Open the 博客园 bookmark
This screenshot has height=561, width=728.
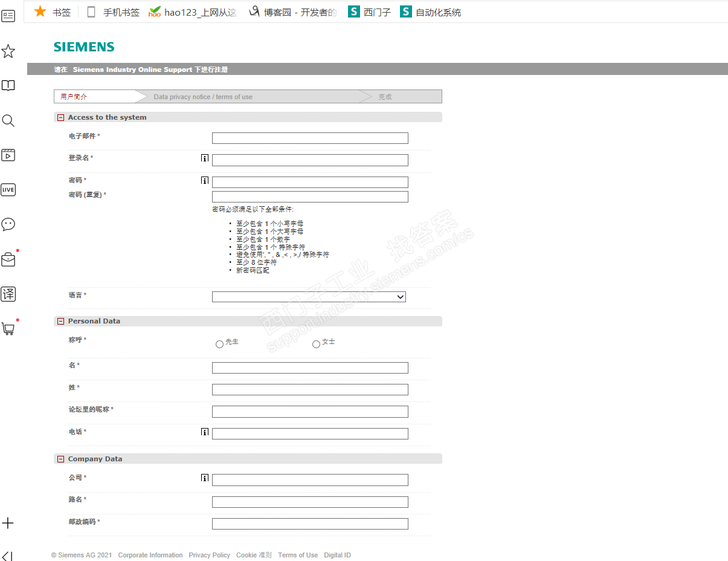[292, 12]
